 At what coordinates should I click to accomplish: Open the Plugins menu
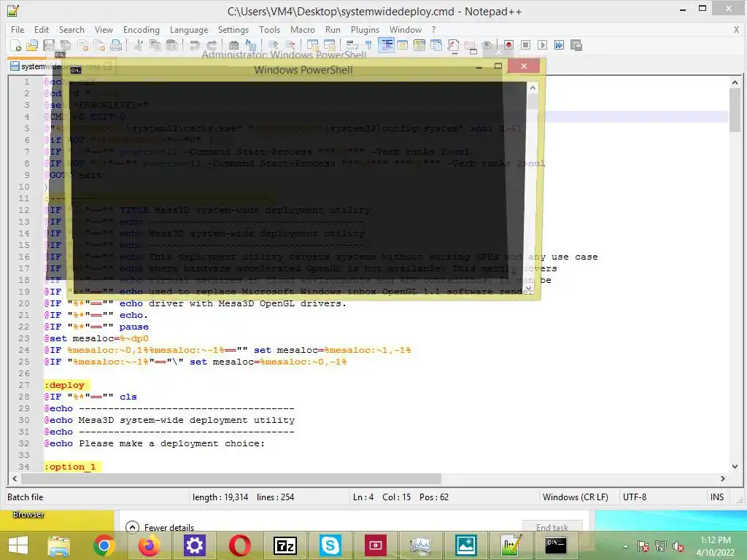click(365, 29)
